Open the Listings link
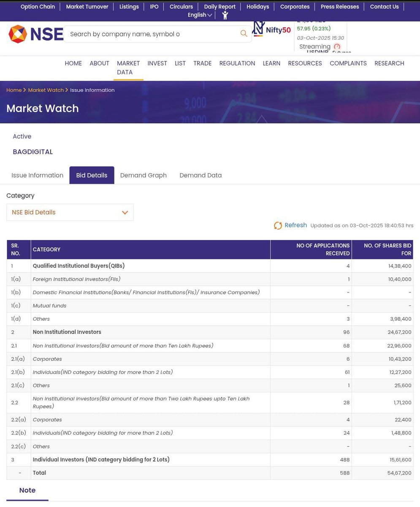The width and height of the screenshot is (420, 507). [129, 7]
